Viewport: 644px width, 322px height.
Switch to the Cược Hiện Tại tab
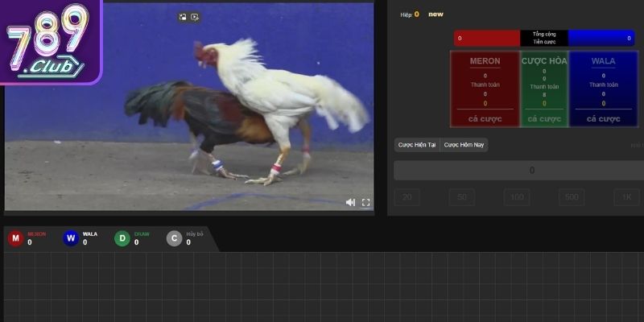click(417, 145)
